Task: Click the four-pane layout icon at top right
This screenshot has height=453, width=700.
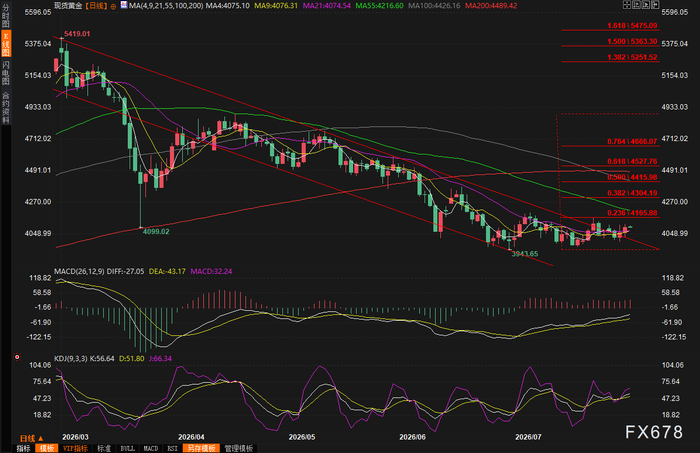Action: pos(627,5)
